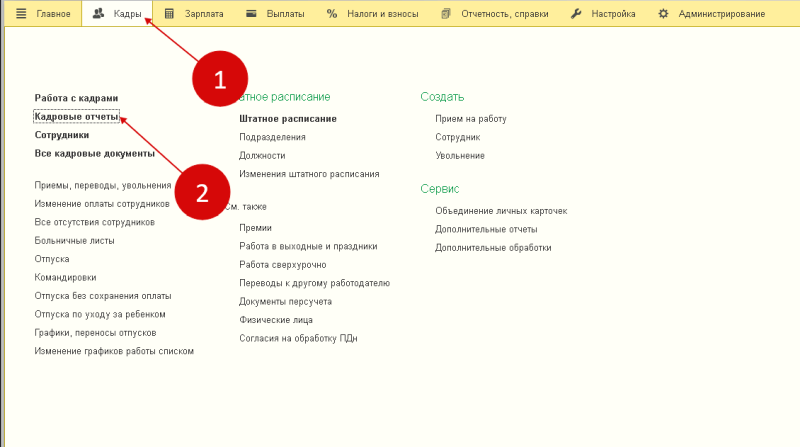Open the Командировки list
This screenshot has width=800, height=447.
click(x=65, y=277)
